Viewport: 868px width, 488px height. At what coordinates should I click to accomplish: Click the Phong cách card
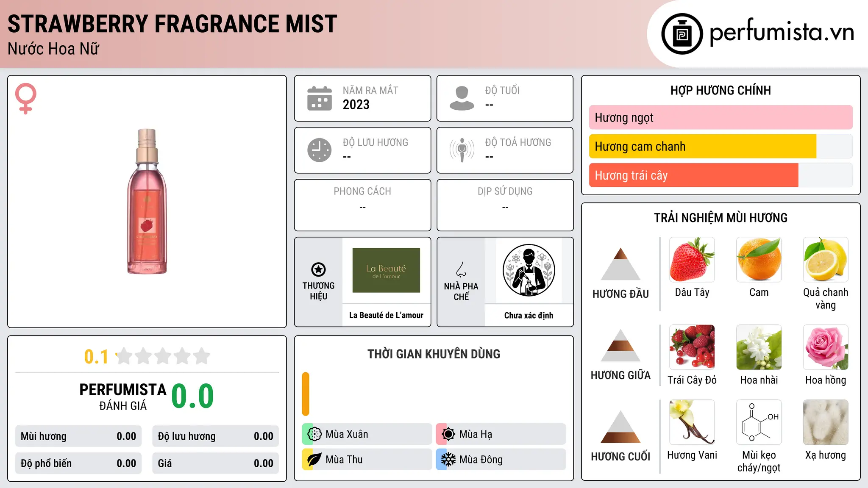coord(362,205)
